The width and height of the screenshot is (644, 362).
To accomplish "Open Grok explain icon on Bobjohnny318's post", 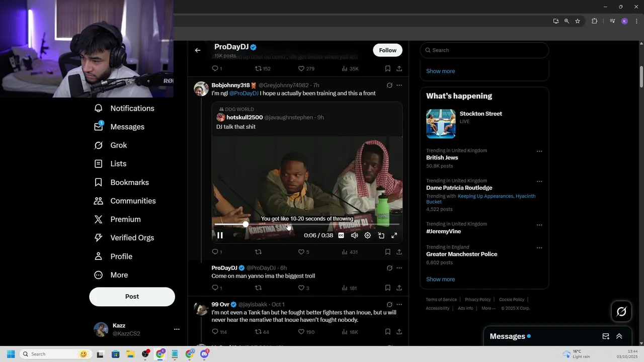I will point(389,85).
